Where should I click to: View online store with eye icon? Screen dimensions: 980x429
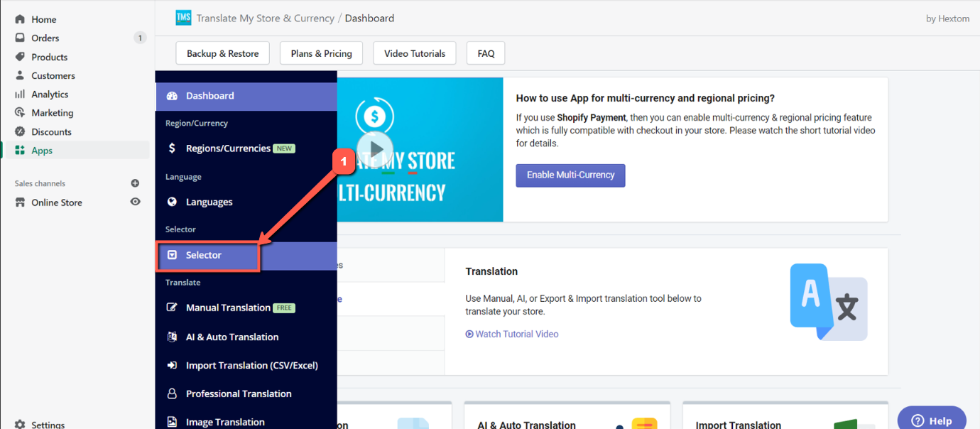(136, 202)
